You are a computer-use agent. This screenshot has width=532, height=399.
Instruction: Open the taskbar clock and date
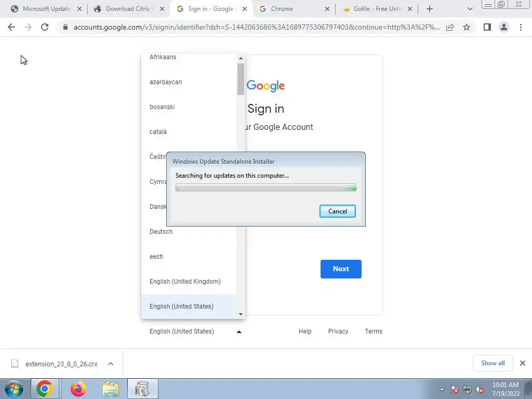click(x=506, y=389)
